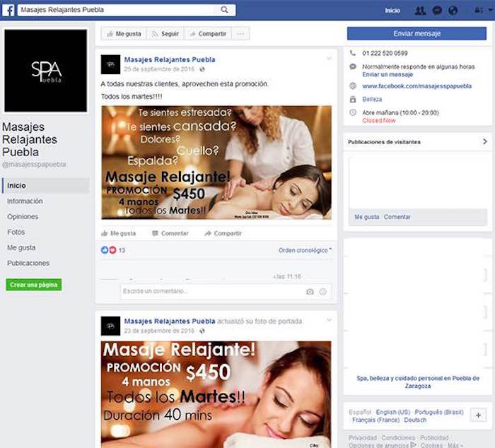
Task: Click the Escribe un comentario field
Action: point(212,291)
